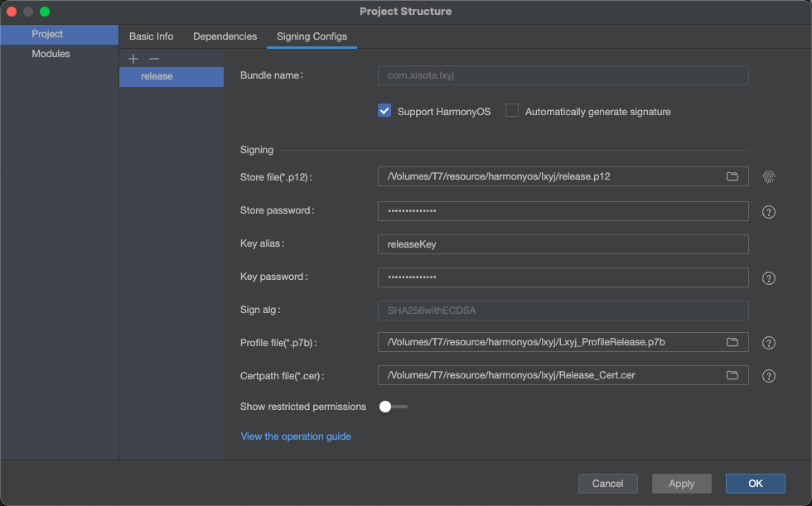Enable Automatically generate signature checkbox
The width and height of the screenshot is (812, 506).
pyautogui.click(x=512, y=111)
